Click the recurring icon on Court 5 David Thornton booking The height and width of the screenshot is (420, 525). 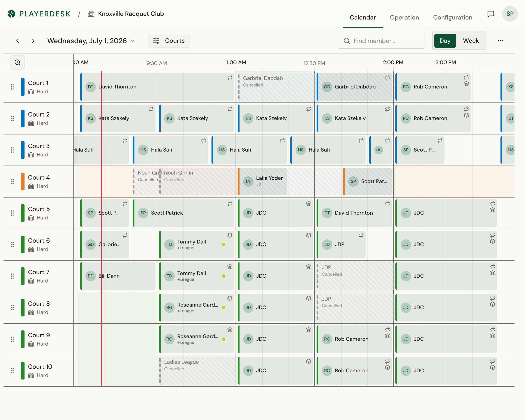[x=388, y=204]
